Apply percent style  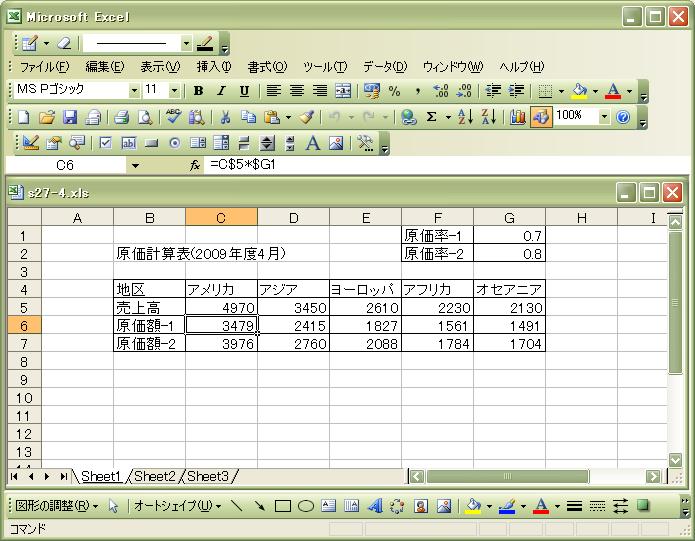pos(394,91)
